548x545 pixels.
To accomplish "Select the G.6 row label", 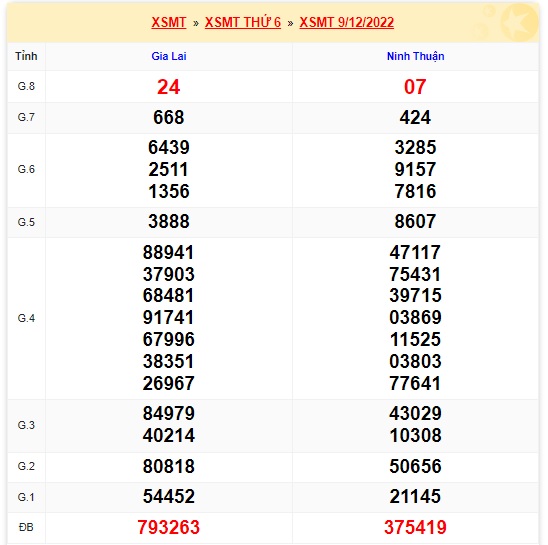I will (x=26, y=170).
